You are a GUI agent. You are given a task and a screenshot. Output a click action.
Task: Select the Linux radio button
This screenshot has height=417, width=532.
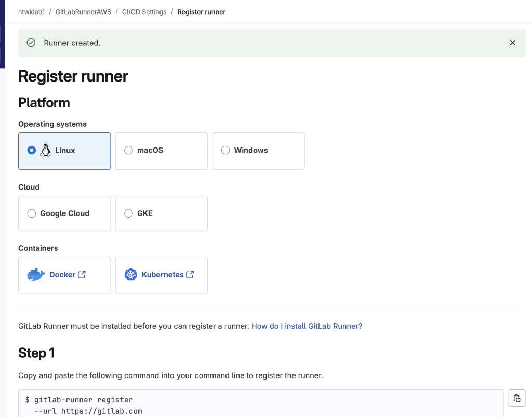coord(32,150)
